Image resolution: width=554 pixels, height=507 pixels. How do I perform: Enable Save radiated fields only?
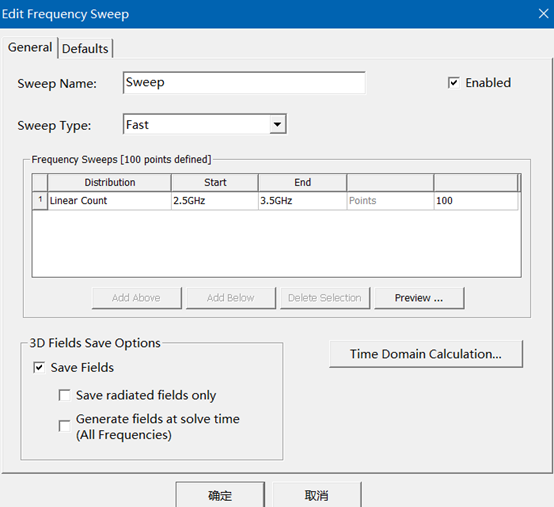tap(64, 395)
